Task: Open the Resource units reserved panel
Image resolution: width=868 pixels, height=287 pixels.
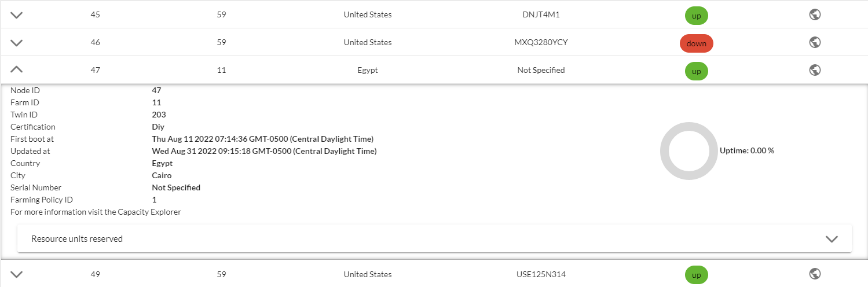Action: click(434, 238)
